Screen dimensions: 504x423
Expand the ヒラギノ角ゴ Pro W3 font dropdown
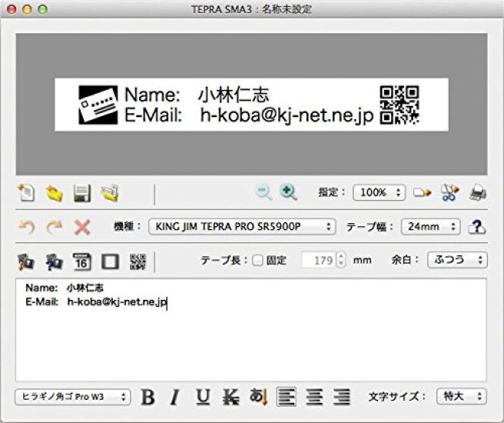[72, 397]
